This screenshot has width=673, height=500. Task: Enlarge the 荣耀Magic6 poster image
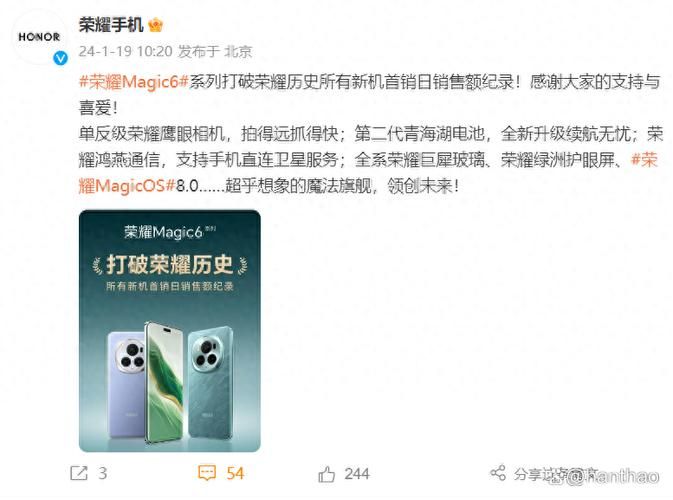pyautogui.click(x=170, y=330)
